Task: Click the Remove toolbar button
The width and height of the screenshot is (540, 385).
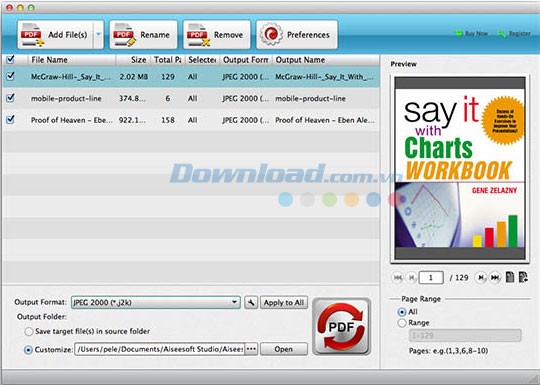Action: (x=217, y=34)
